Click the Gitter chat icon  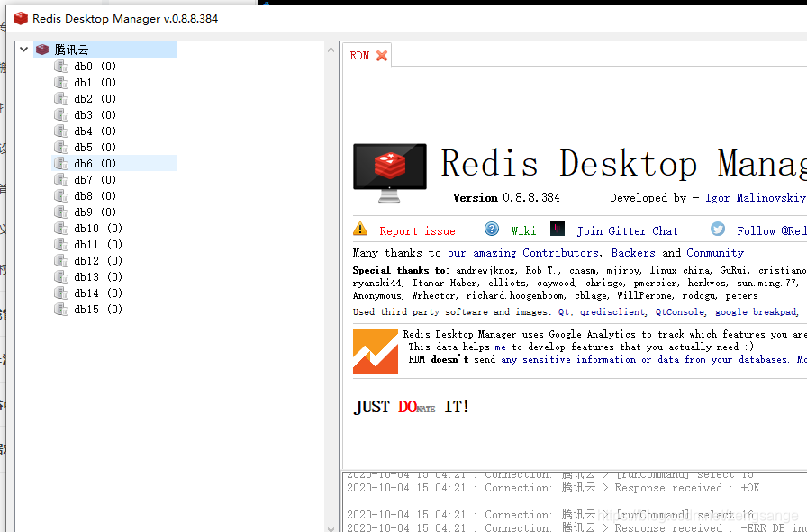pyautogui.click(x=558, y=230)
